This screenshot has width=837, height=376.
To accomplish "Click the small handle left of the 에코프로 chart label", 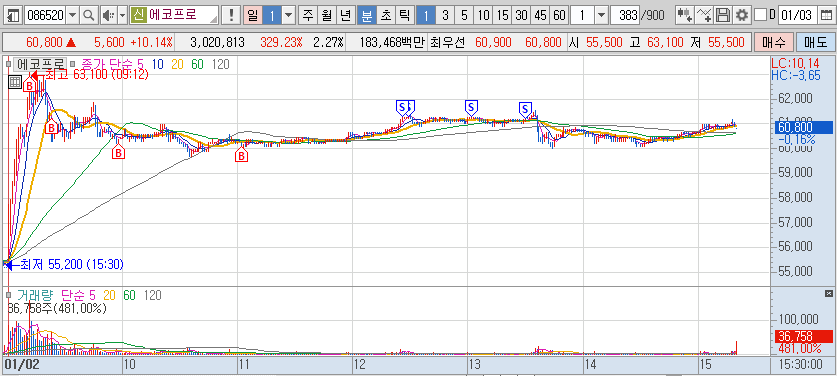I will (x=8, y=65).
